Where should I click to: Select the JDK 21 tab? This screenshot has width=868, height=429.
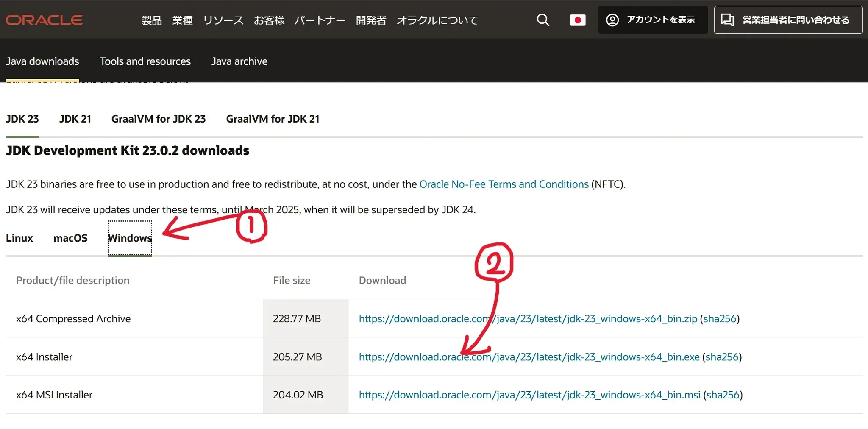point(75,119)
